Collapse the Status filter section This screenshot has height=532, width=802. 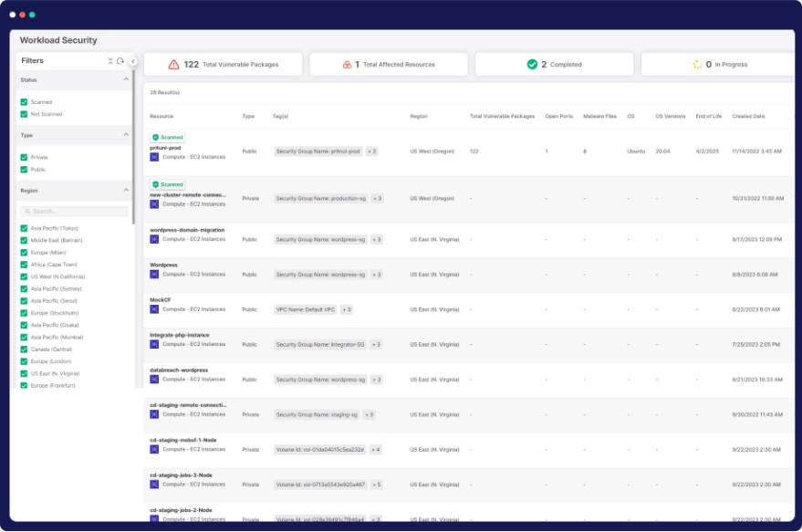(126, 80)
